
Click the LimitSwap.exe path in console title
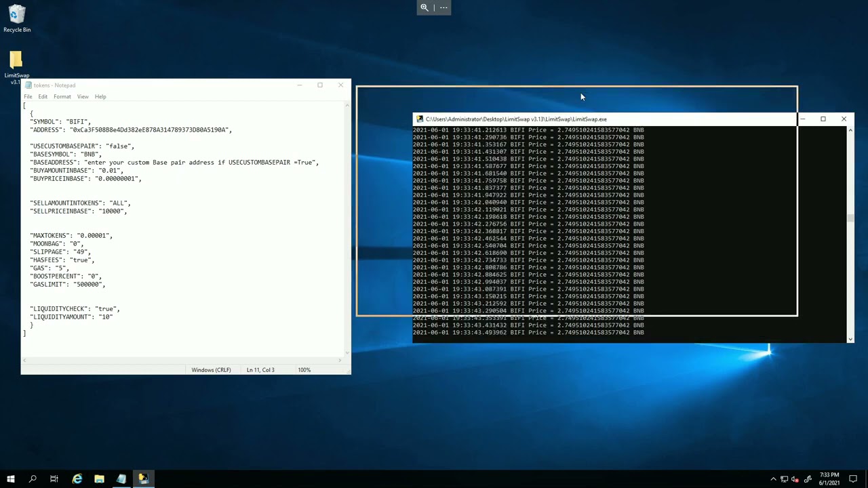(x=516, y=119)
